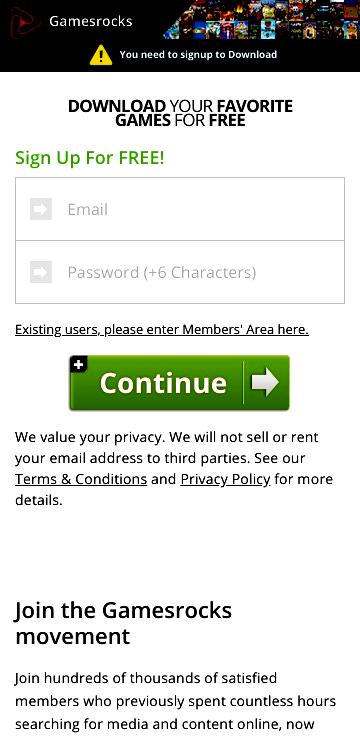The height and width of the screenshot is (740, 360).
Task: Open the Privacy Policy link
Action: coord(226,479)
